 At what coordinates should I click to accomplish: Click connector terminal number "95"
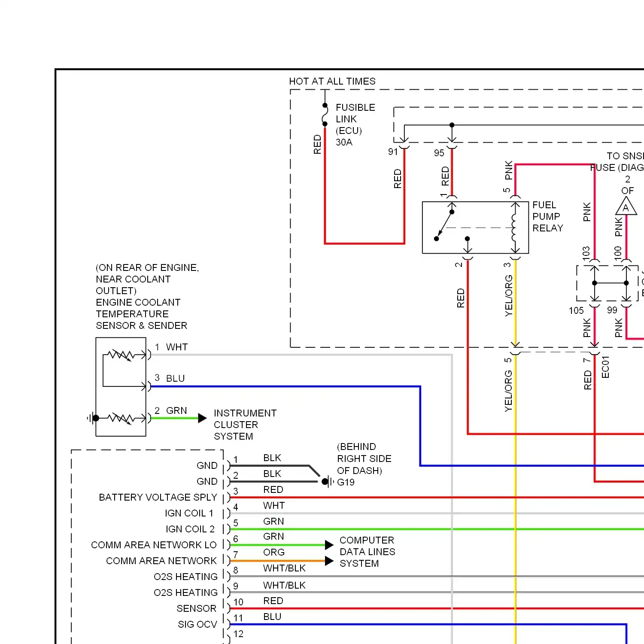click(439, 153)
